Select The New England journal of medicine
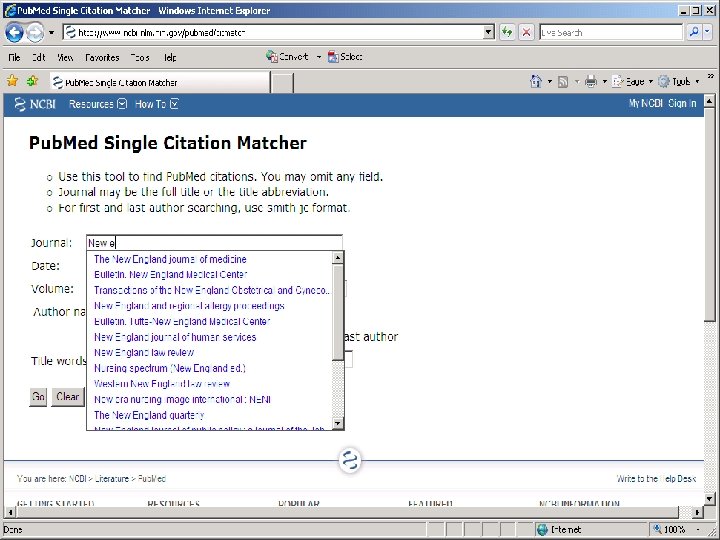 170,259
